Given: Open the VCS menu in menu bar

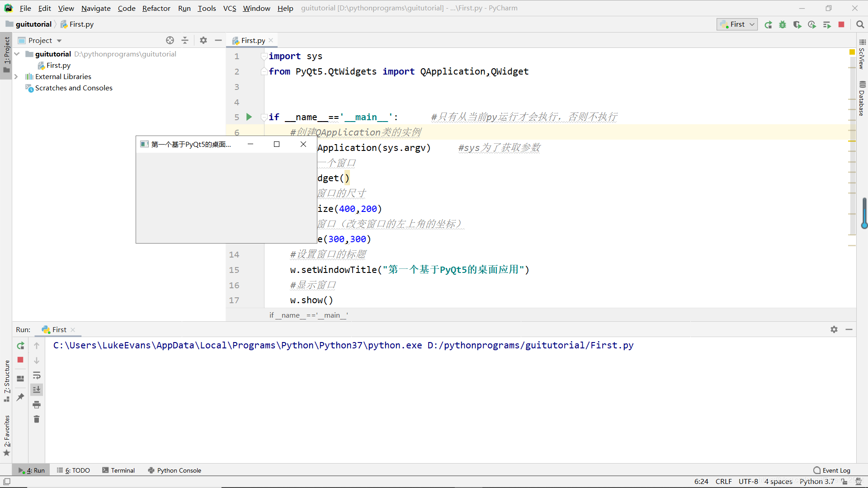Looking at the screenshot, I should [229, 8].
